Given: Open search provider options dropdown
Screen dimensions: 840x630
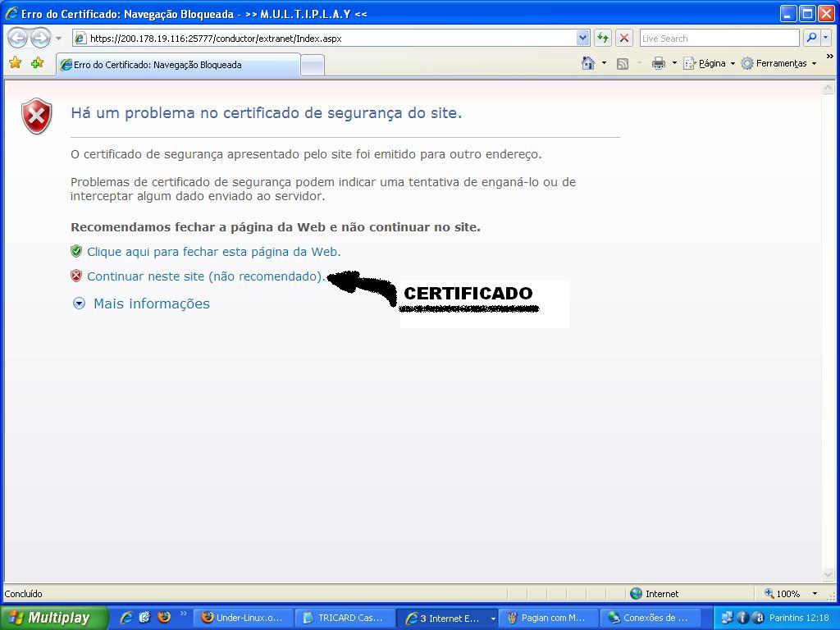Looking at the screenshot, I should point(826,38).
